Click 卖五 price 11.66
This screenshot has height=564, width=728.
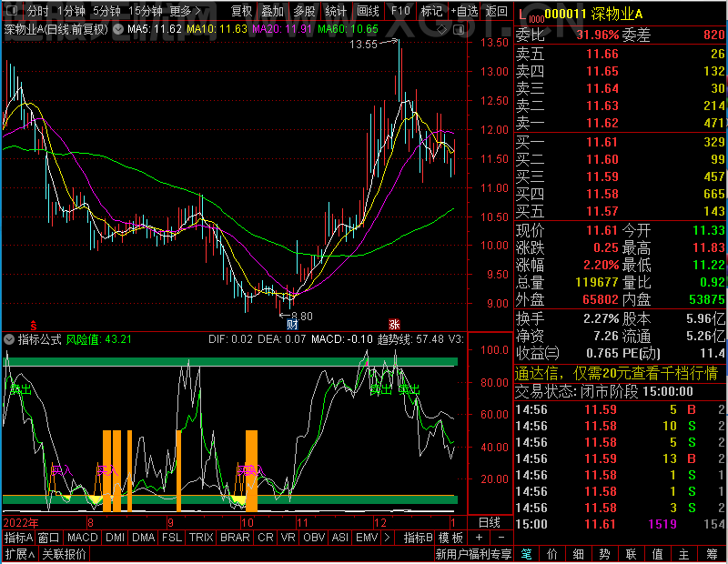coord(602,55)
